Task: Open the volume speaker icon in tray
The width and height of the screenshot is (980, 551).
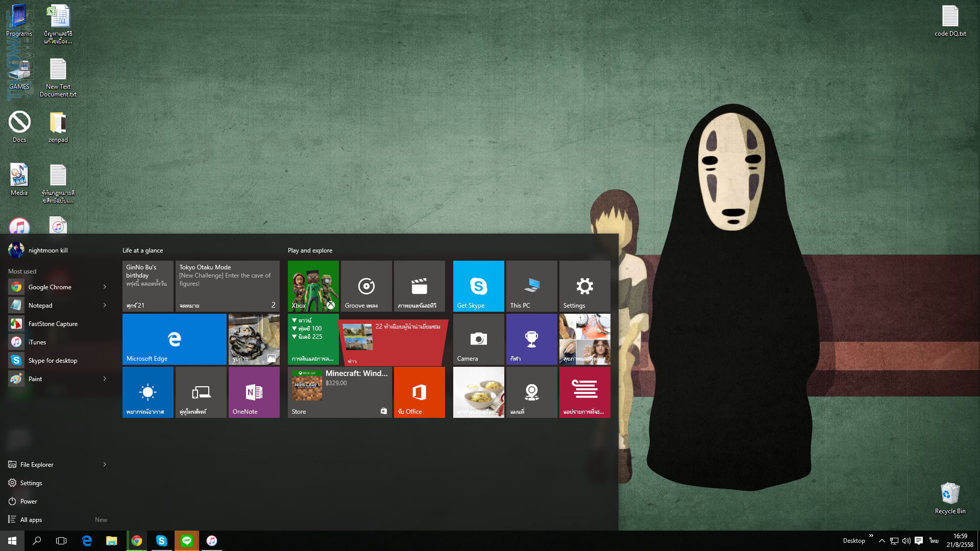Action: coord(906,541)
